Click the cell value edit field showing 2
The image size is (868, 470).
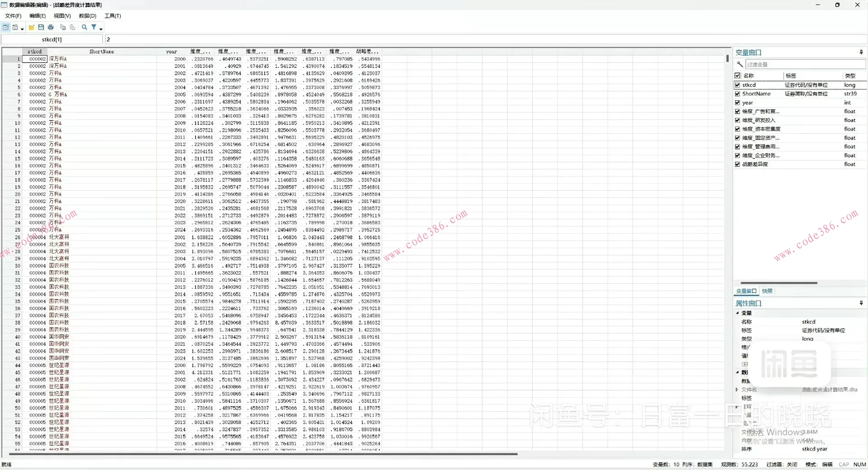coord(486,39)
